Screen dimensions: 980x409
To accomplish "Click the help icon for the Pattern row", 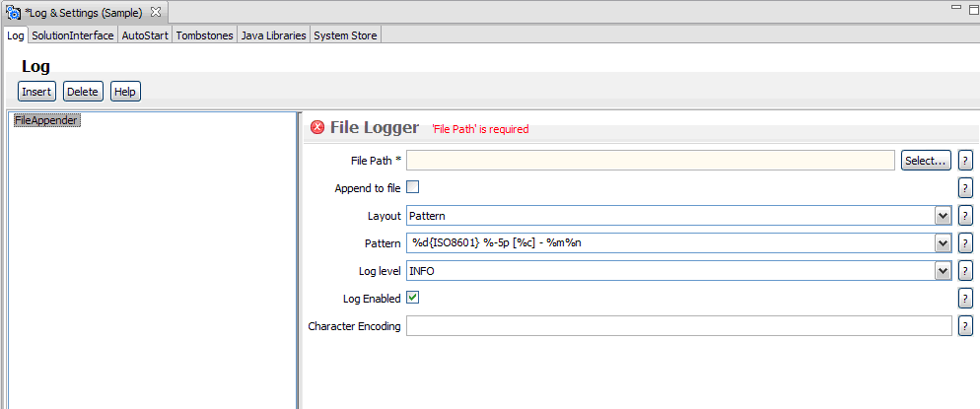I will point(965,243).
